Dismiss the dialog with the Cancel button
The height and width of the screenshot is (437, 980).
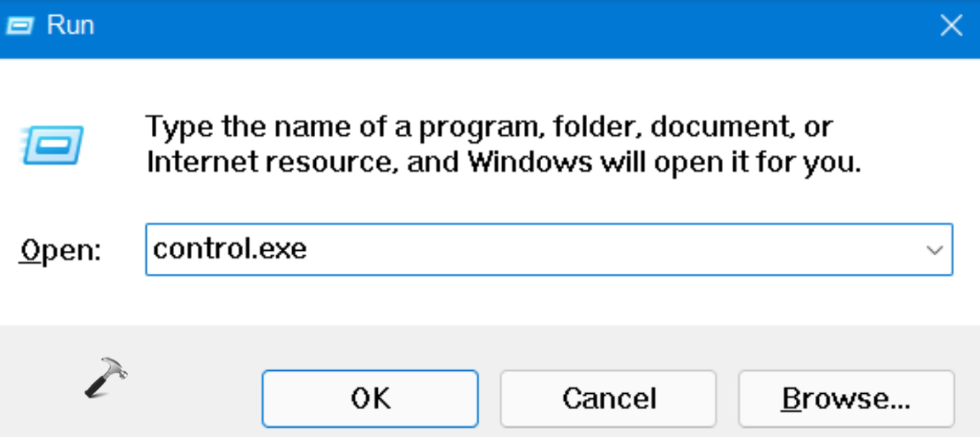pyautogui.click(x=609, y=398)
